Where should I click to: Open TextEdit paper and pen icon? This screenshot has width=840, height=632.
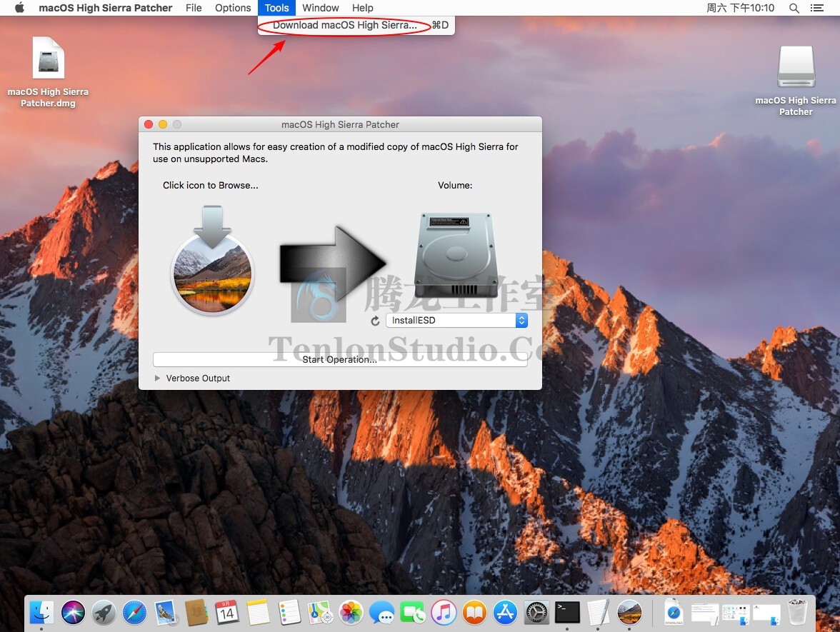click(599, 612)
